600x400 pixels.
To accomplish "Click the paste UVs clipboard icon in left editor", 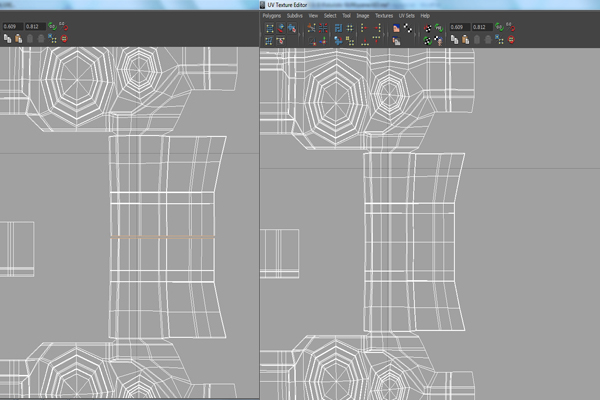I will [x=18, y=38].
